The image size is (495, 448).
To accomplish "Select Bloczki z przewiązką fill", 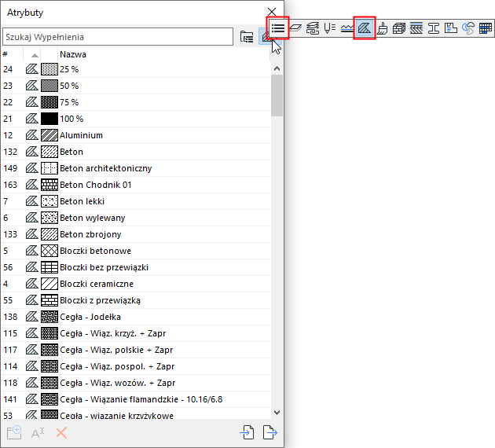I will click(x=136, y=300).
